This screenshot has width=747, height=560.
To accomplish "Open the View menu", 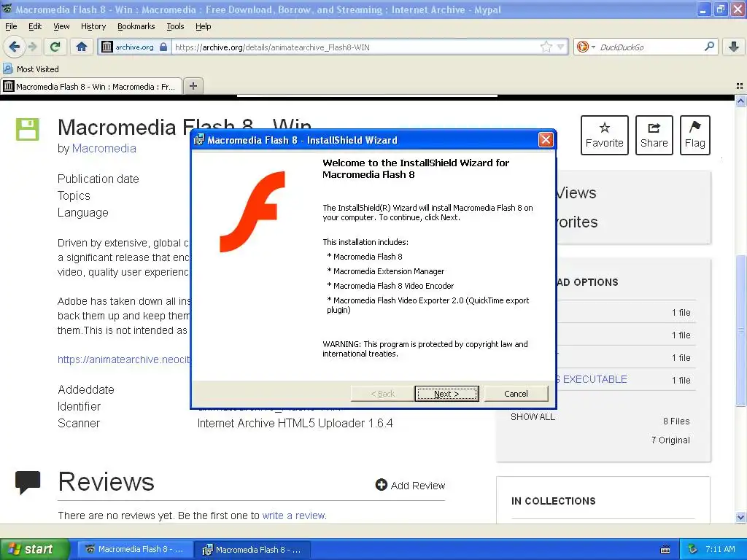I will [61, 26].
